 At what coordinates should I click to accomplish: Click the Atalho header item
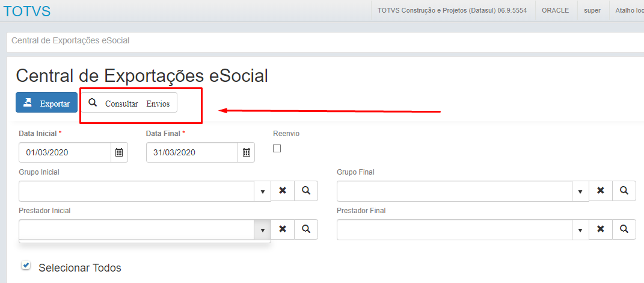629,11
